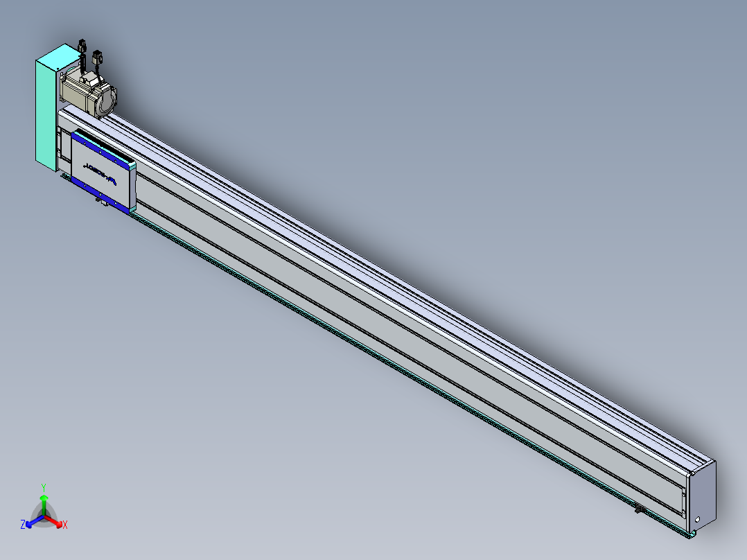
Task: Select the right end cap face
Action: tap(703, 497)
